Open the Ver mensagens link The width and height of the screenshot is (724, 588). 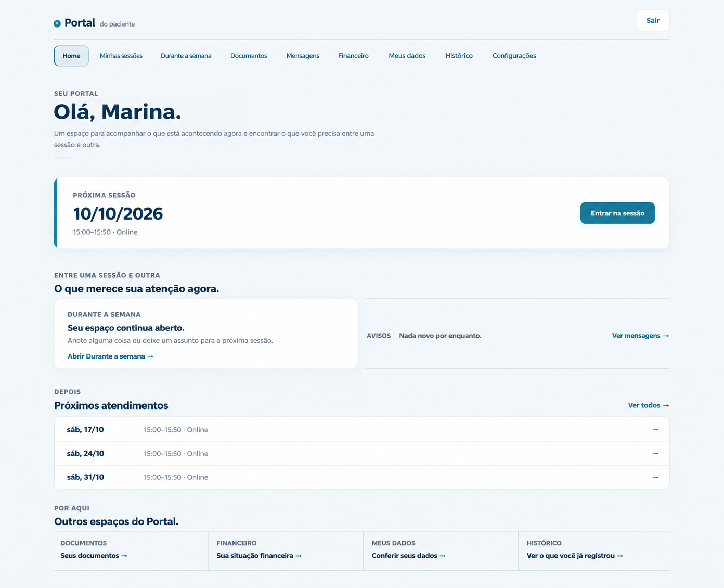coord(640,336)
